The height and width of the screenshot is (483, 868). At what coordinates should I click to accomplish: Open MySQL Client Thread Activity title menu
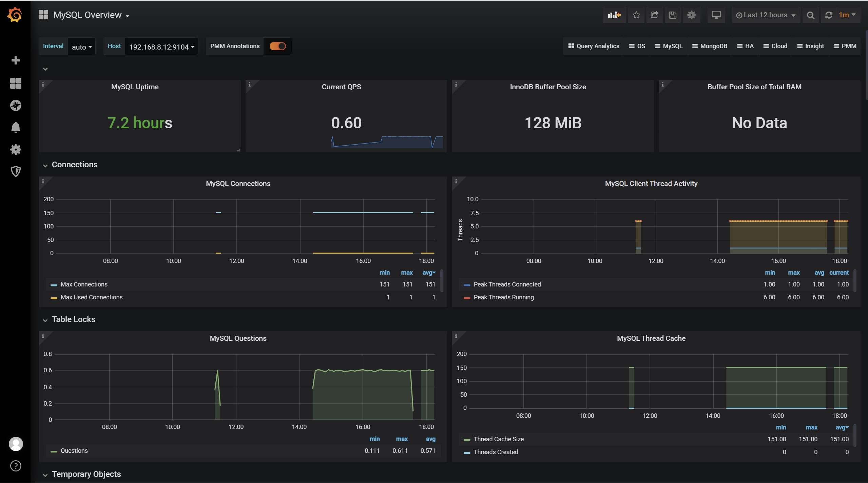coord(651,184)
